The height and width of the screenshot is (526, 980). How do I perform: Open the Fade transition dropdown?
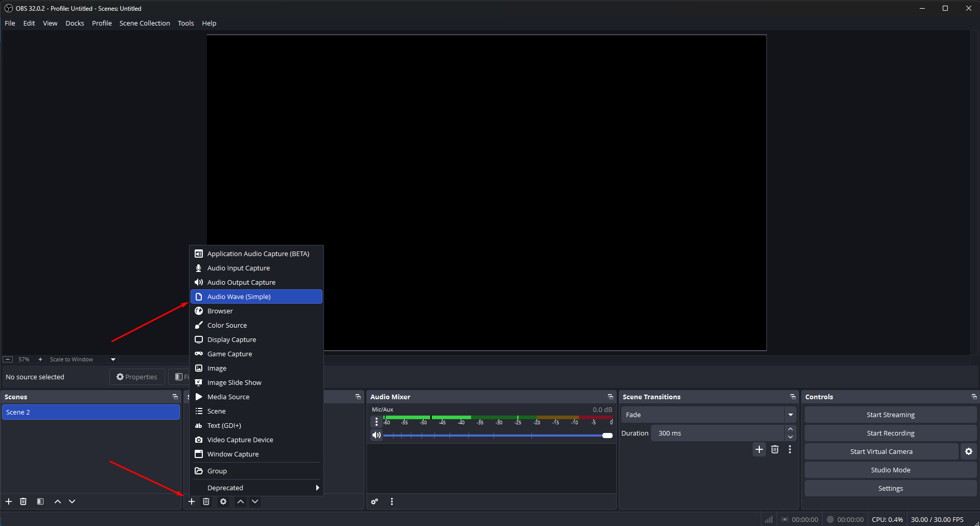pos(790,415)
